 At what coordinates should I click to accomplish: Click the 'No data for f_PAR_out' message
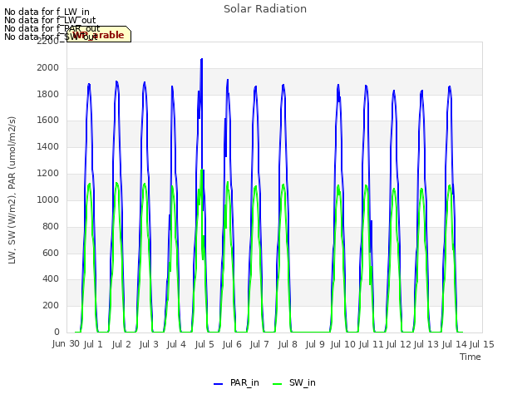[52, 28]
